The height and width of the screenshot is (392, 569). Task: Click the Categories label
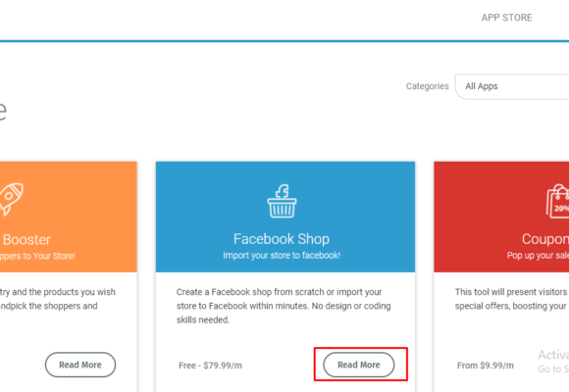point(427,86)
